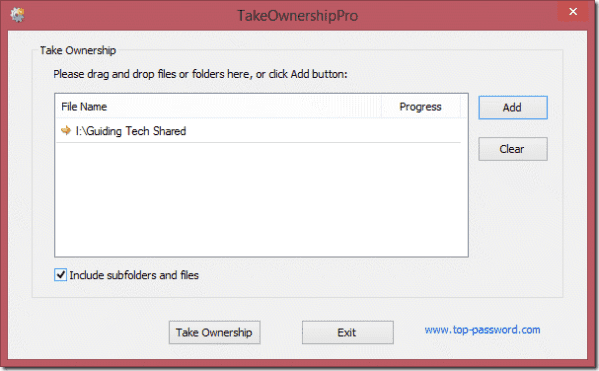This screenshot has height=371, width=599.
Task: Click the orange arrow icon beside I:\Guiding Tech Shared
Action: pos(66,130)
